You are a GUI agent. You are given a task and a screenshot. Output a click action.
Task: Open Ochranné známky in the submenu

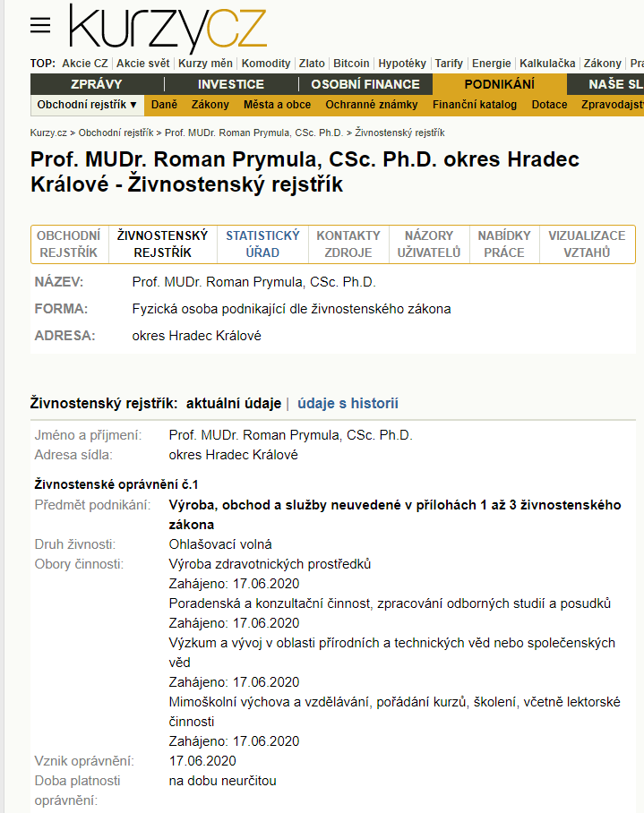pyautogui.click(x=371, y=105)
